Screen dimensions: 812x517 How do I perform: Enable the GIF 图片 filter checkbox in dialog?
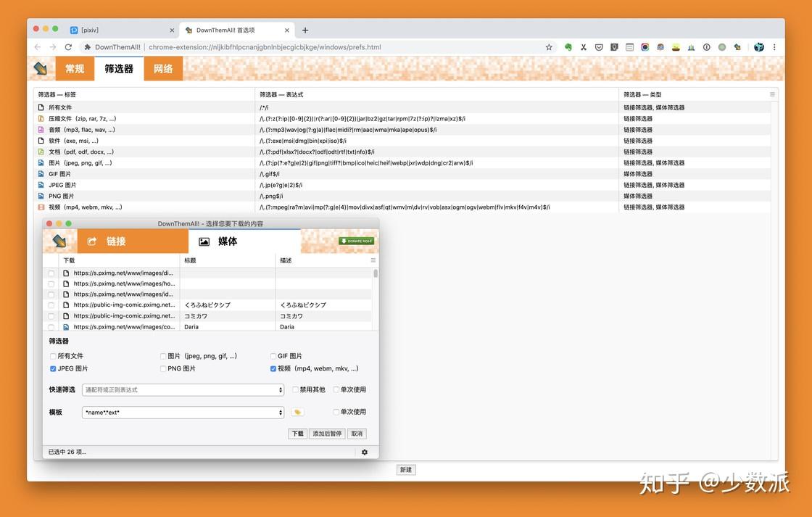(273, 356)
